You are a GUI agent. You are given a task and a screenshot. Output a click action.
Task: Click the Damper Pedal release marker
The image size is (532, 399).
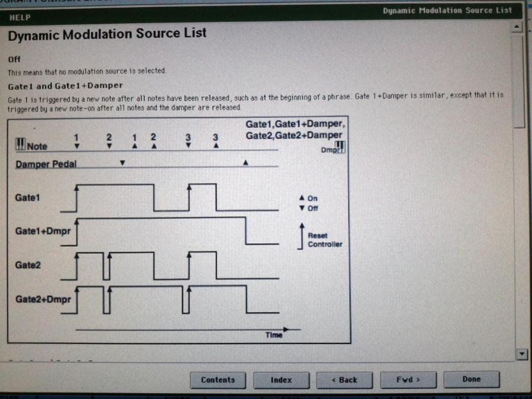click(x=246, y=163)
